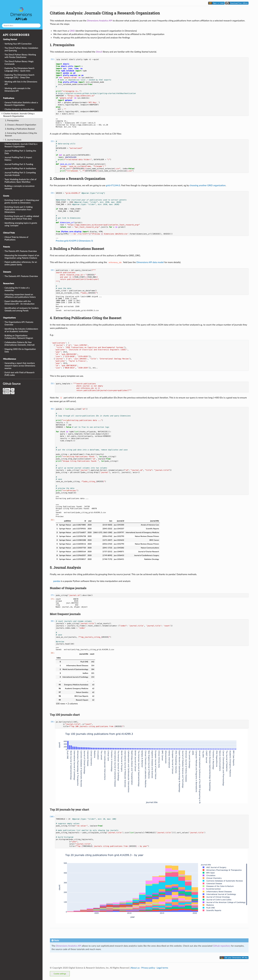The image size is (258, 980).
Task: Open DSL Deep Dive page
Action: pyautogui.click(x=19, y=76)
